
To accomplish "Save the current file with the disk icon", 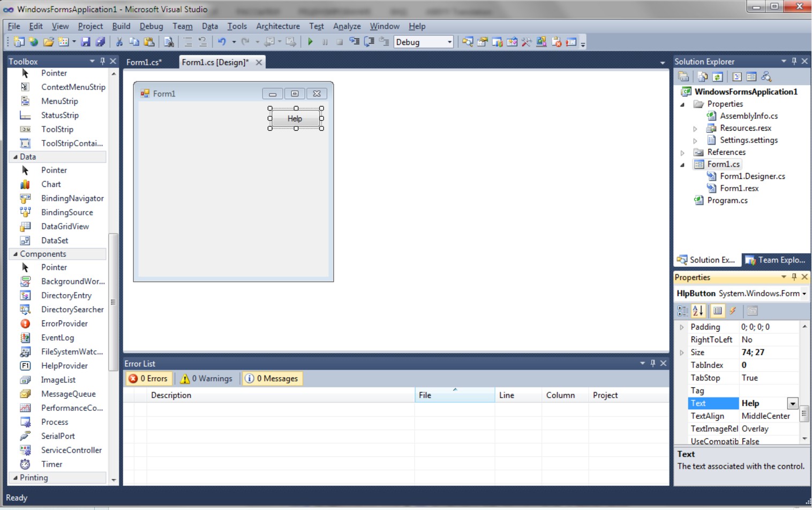I will click(85, 42).
